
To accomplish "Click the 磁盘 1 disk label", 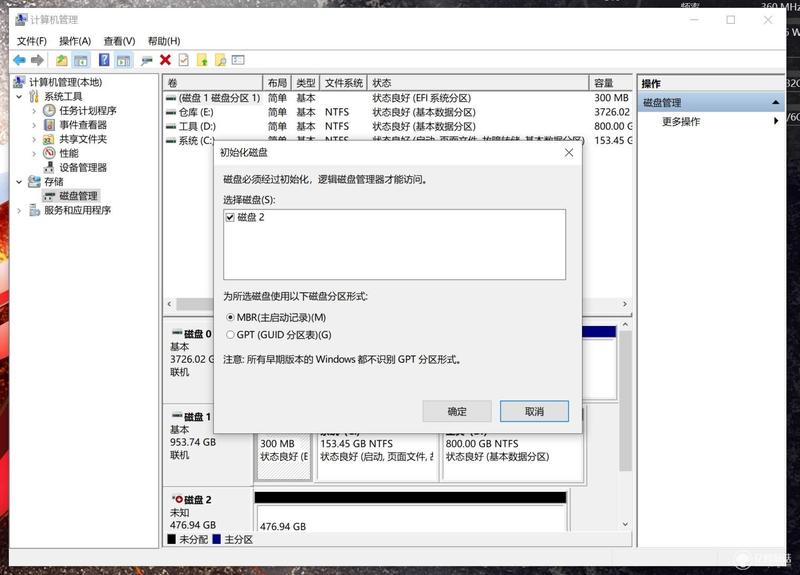I will point(197,417).
